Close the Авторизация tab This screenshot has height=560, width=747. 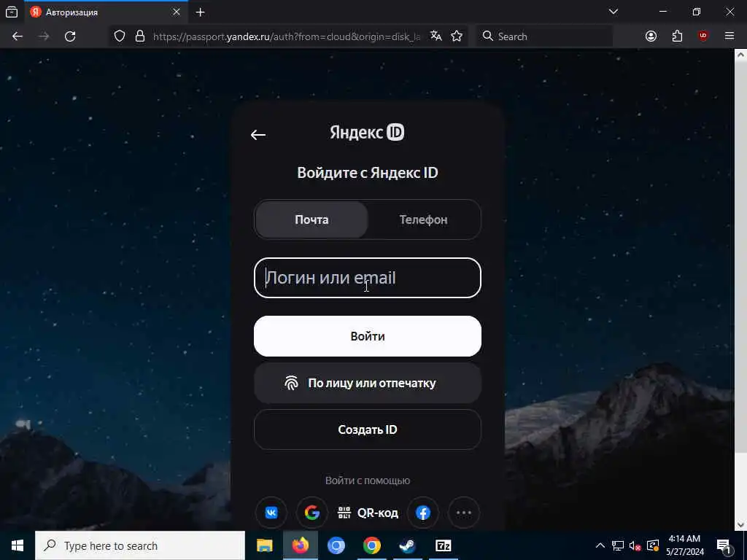click(x=177, y=12)
